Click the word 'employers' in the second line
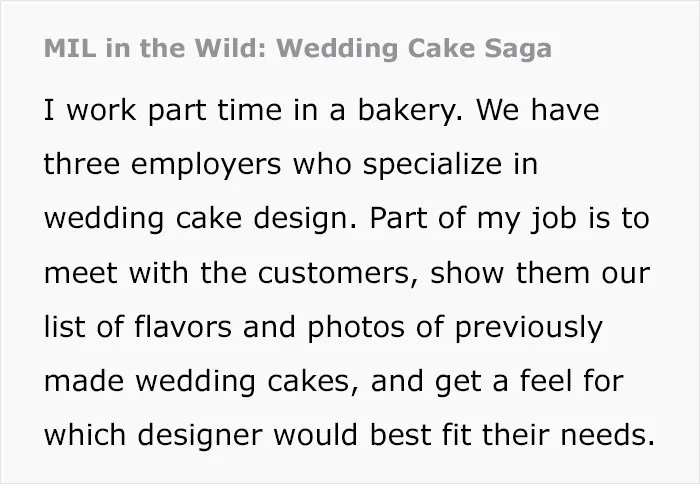Viewport: 700px width, 484px height. (206, 165)
